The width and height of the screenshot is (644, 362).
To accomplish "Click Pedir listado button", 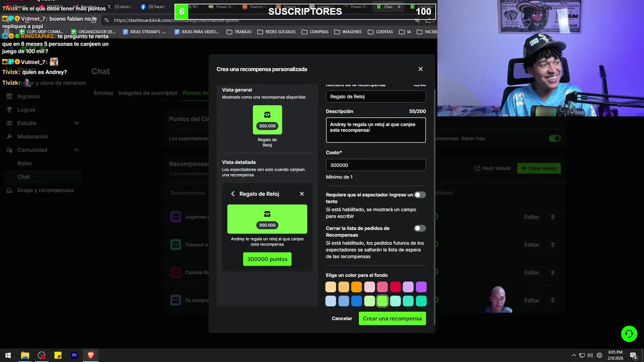I will tap(493, 168).
